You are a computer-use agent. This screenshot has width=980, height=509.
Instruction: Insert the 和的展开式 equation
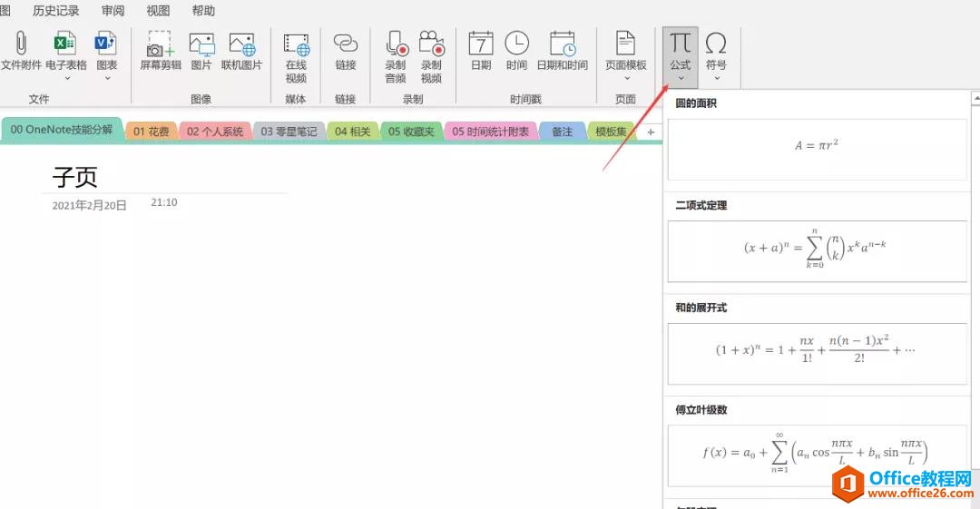point(818,354)
